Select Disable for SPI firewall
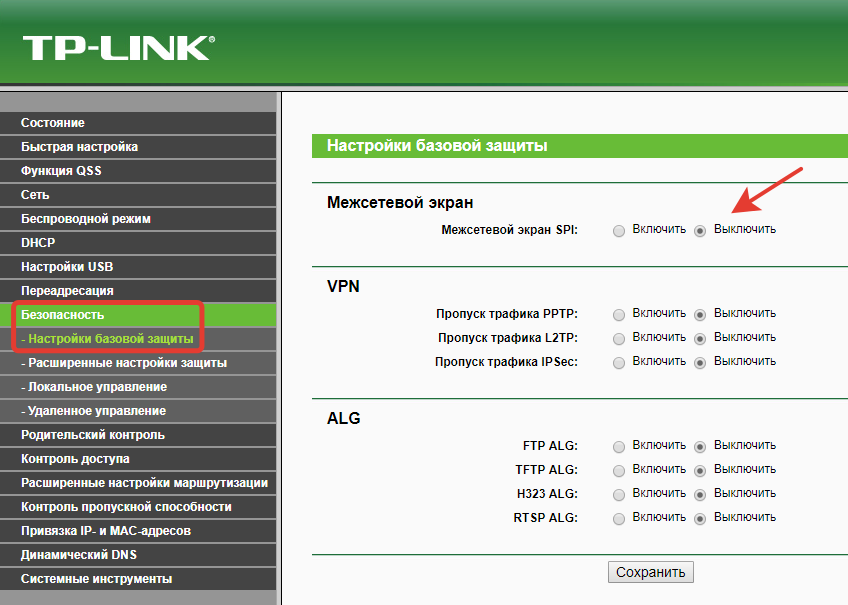The image size is (848, 605). pos(700,230)
